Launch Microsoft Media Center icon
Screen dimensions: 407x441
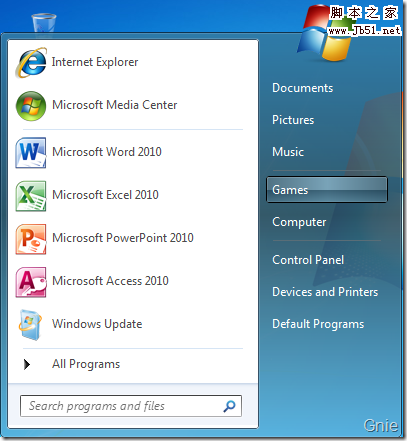(31, 106)
